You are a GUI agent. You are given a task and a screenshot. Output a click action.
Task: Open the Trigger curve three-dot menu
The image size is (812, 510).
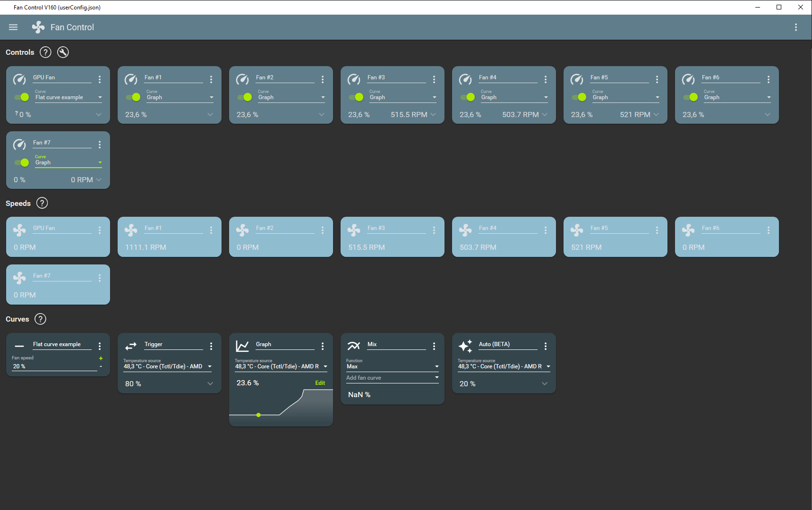[211, 346]
